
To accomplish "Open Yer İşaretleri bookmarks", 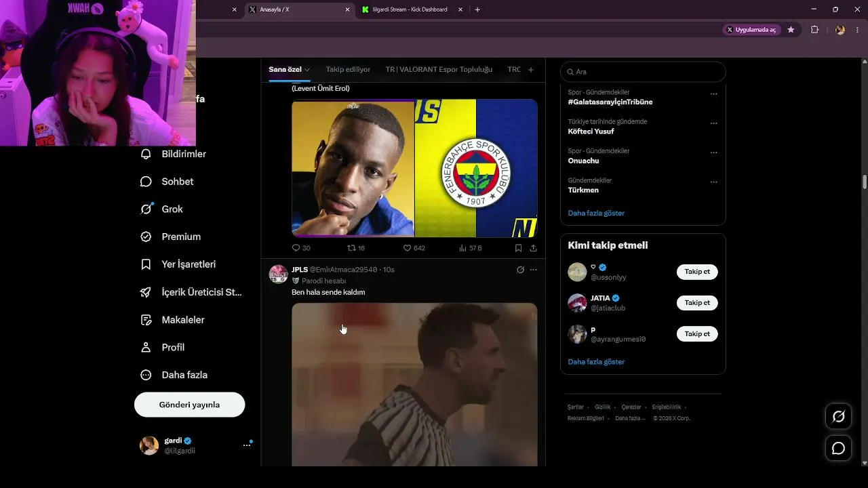I will (x=178, y=264).
